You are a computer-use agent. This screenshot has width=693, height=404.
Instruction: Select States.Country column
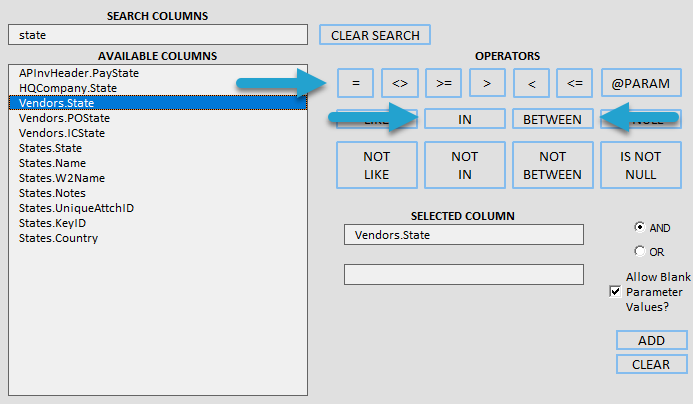click(158, 238)
